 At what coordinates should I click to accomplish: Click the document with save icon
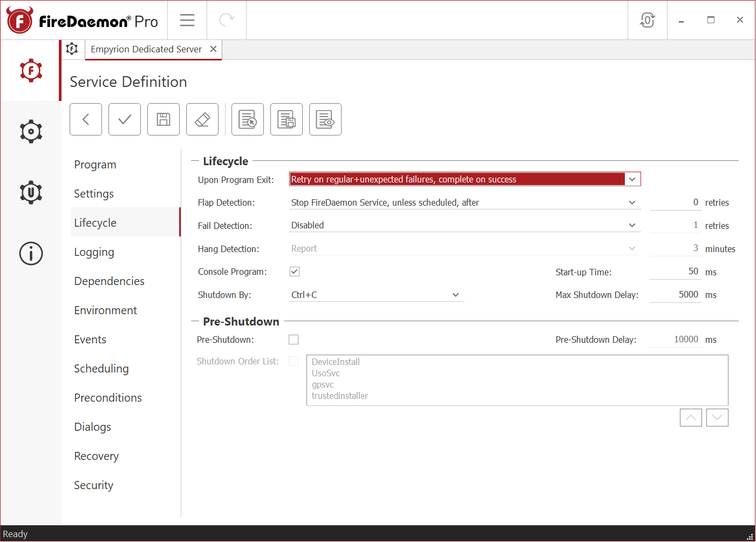pyautogui.click(x=287, y=119)
